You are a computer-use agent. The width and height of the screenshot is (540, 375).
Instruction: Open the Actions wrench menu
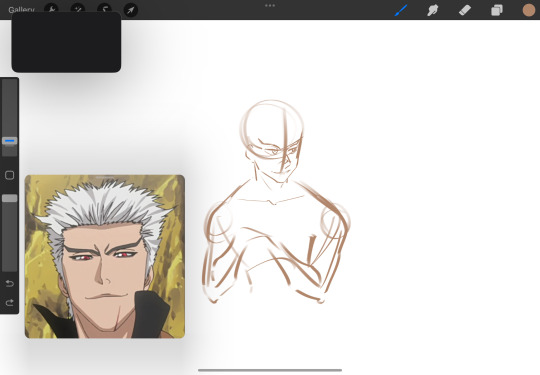(x=51, y=9)
